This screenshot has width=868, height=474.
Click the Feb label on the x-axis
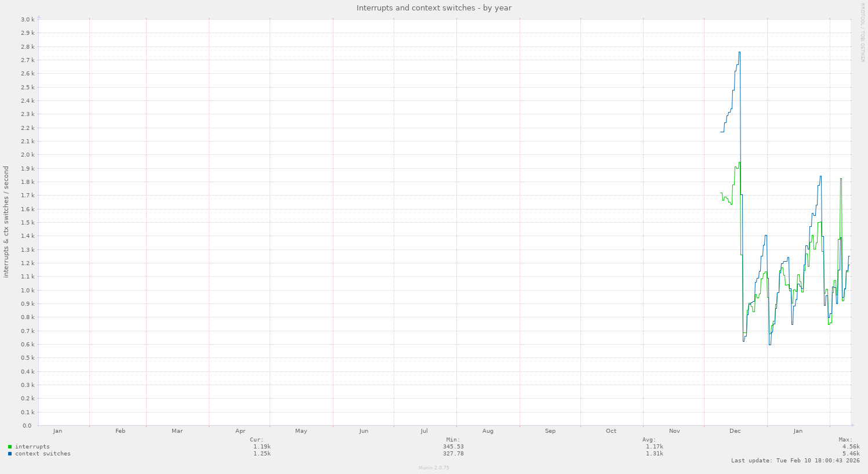point(121,431)
